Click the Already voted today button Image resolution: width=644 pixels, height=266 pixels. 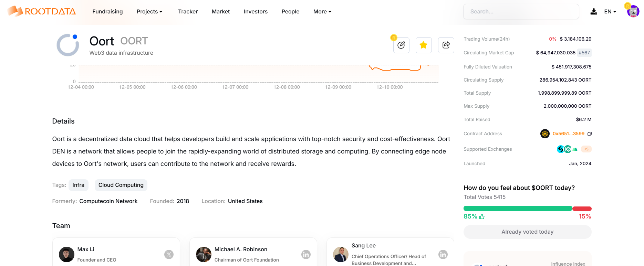click(528, 232)
